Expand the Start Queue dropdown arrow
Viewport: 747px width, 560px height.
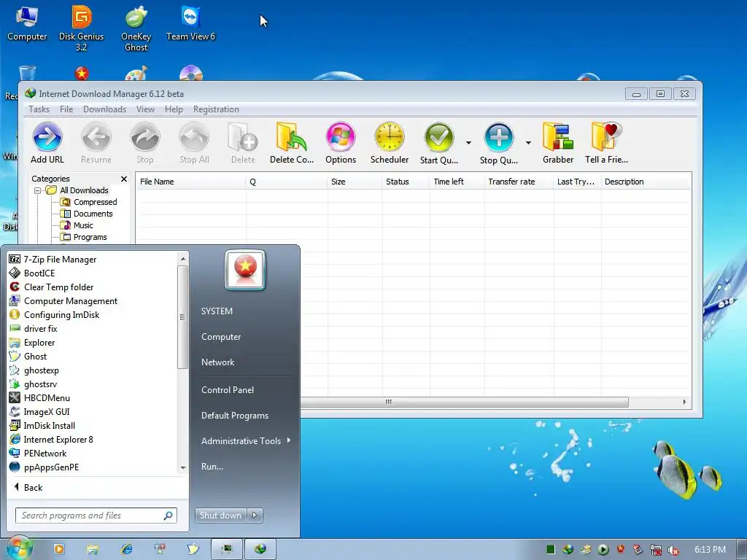click(x=469, y=143)
